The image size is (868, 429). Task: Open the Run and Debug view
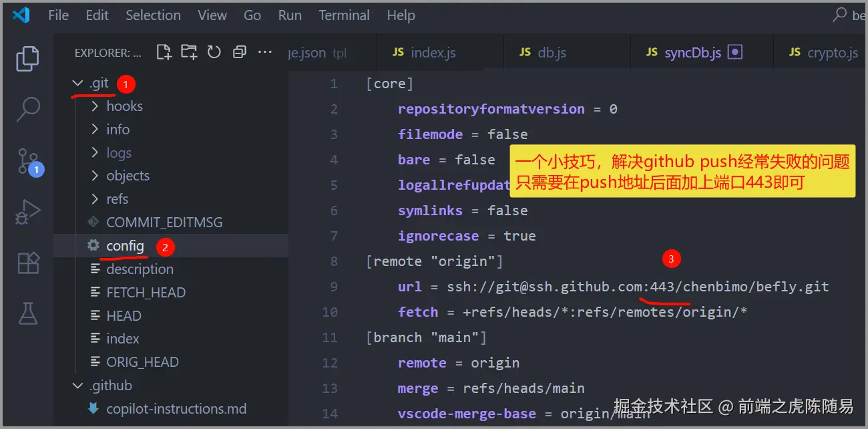coord(27,211)
